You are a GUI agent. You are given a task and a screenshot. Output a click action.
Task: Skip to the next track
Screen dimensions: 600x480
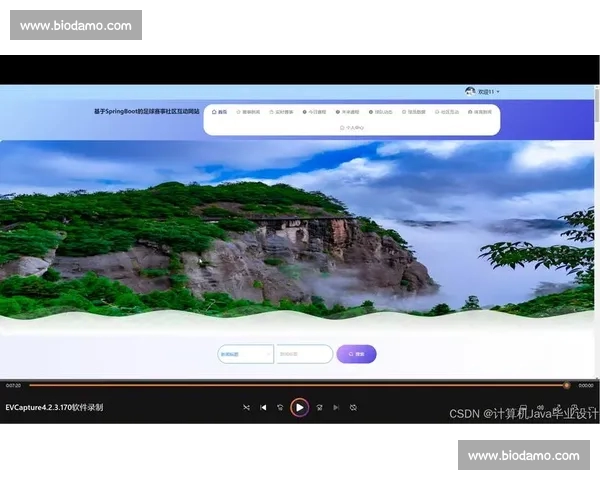pos(336,407)
